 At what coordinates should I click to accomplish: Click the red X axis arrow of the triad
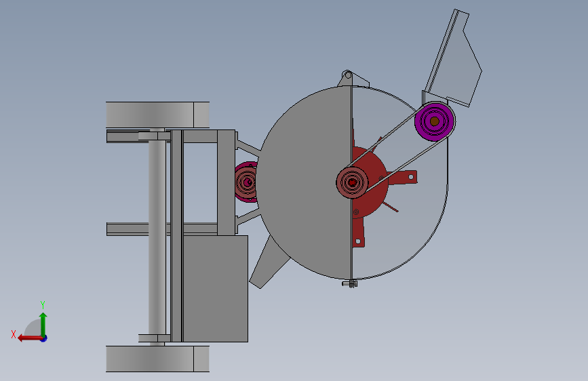point(29,338)
